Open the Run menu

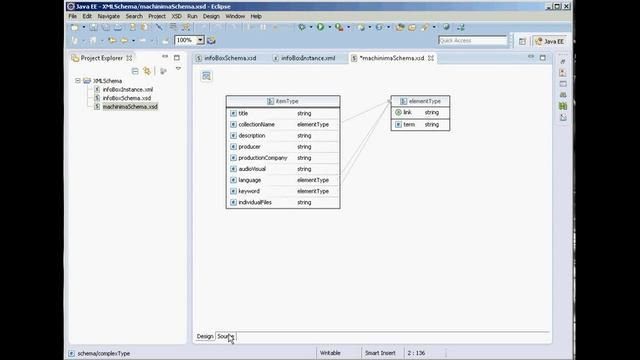[192, 16]
